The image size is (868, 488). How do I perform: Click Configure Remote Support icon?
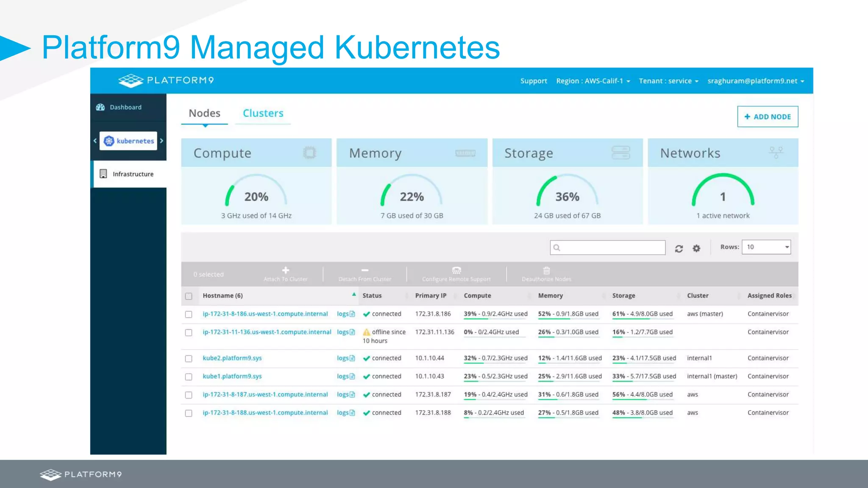click(456, 270)
